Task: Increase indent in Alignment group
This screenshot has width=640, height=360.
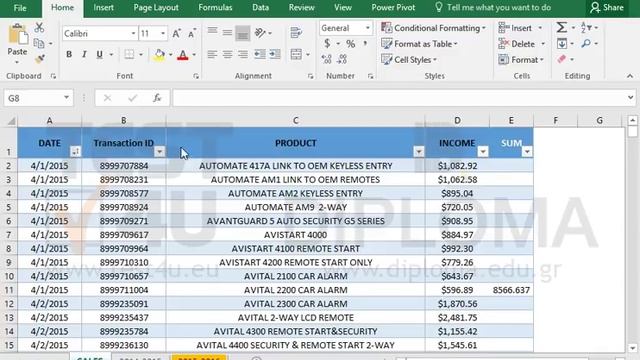Action: pos(275,54)
